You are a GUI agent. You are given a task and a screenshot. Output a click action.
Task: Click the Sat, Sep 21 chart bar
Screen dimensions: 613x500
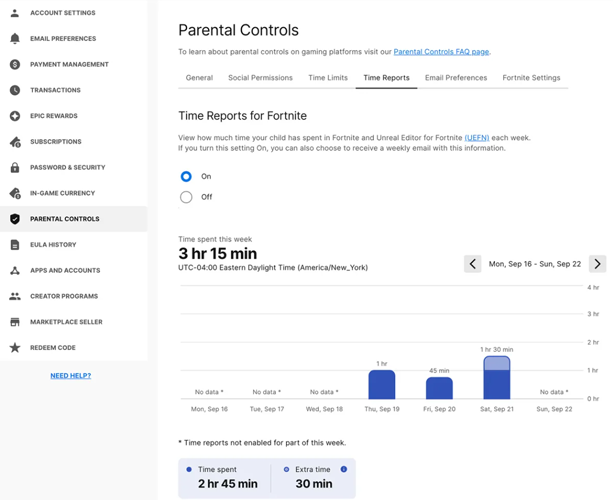pyautogui.click(x=497, y=378)
